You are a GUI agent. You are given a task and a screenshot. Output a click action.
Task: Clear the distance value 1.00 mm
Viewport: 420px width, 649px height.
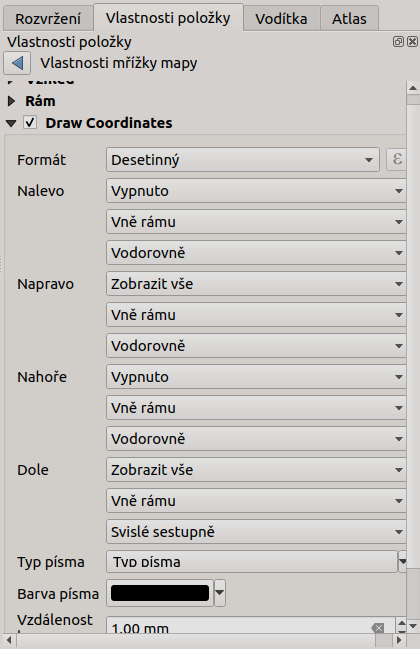pyautogui.click(x=377, y=627)
